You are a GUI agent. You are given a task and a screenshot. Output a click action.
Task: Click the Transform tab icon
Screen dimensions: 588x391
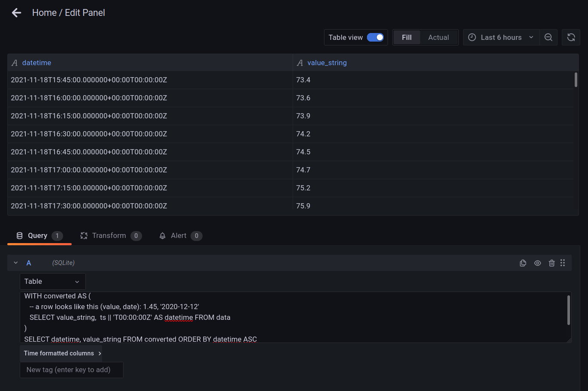84,236
